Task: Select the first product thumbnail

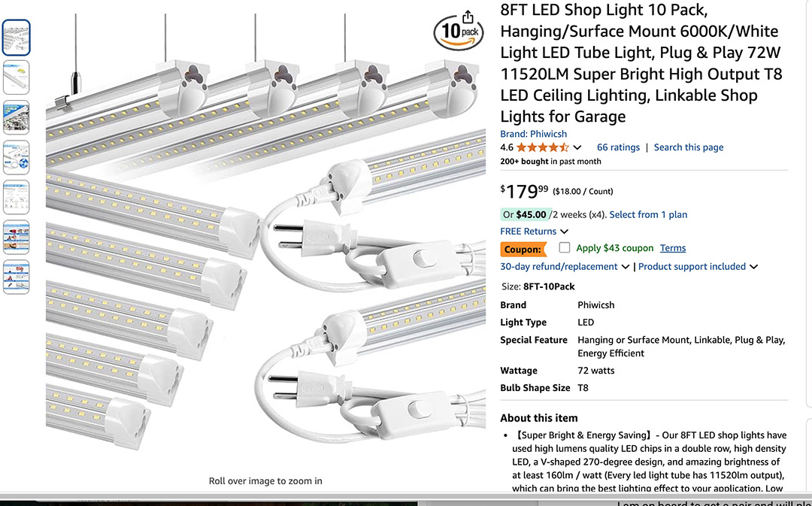Action: tap(17, 37)
